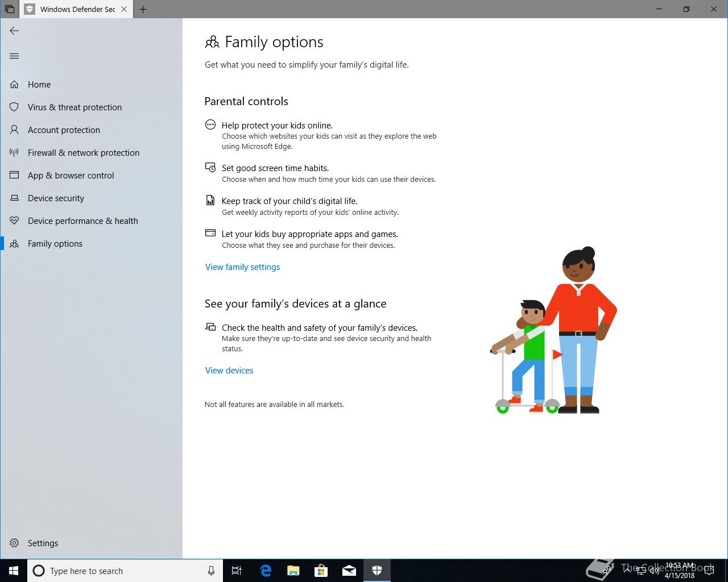Click 'See your family's devices at a glance' heading
This screenshot has width=728, height=582.
tap(295, 304)
